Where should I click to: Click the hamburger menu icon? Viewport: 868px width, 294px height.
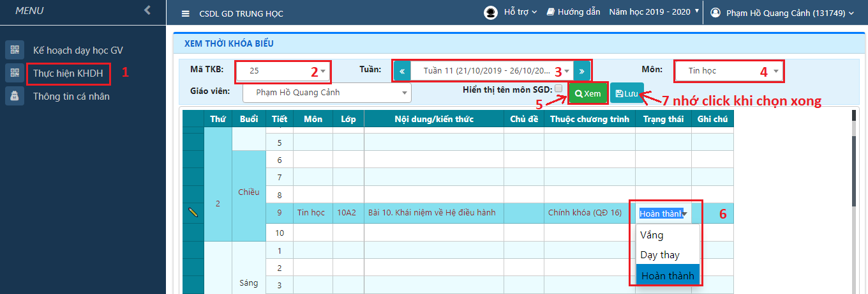coord(186,13)
